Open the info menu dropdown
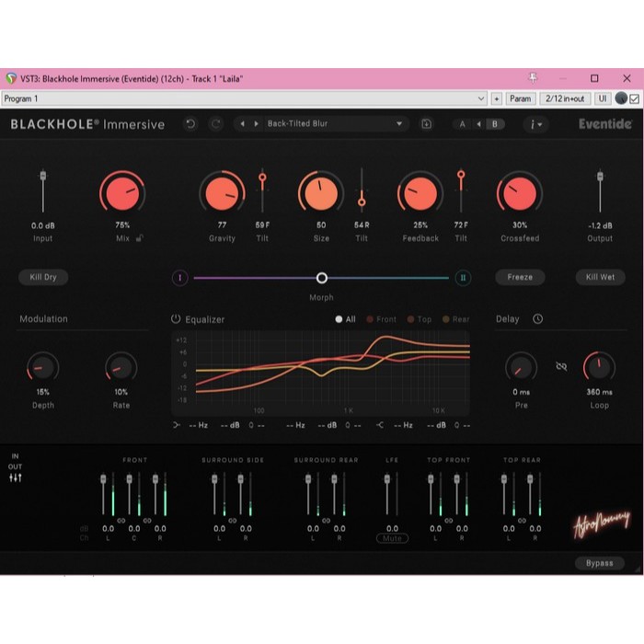This screenshot has height=644, width=644. (x=535, y=124)
